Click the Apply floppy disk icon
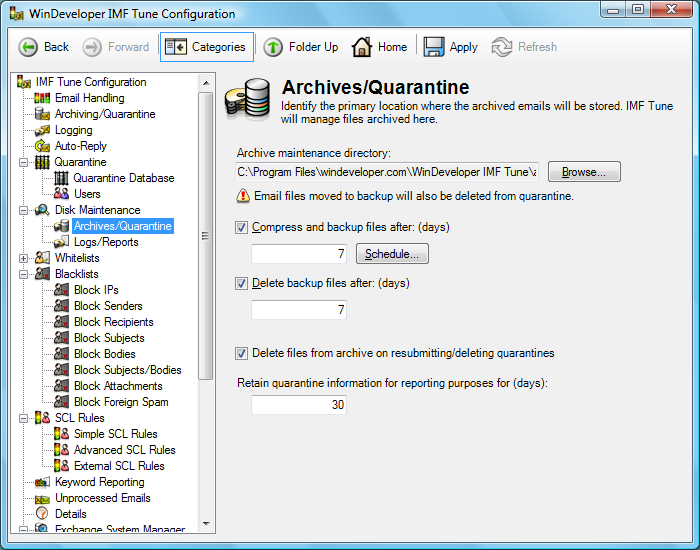The height and width of the screenshot is (550, 700). (x=433, y=47)
